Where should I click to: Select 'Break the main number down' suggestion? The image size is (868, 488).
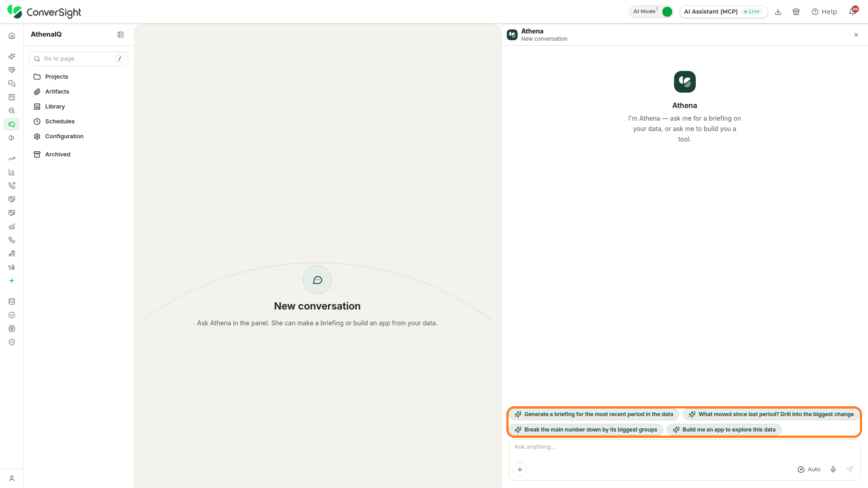[x=586, y=430]
